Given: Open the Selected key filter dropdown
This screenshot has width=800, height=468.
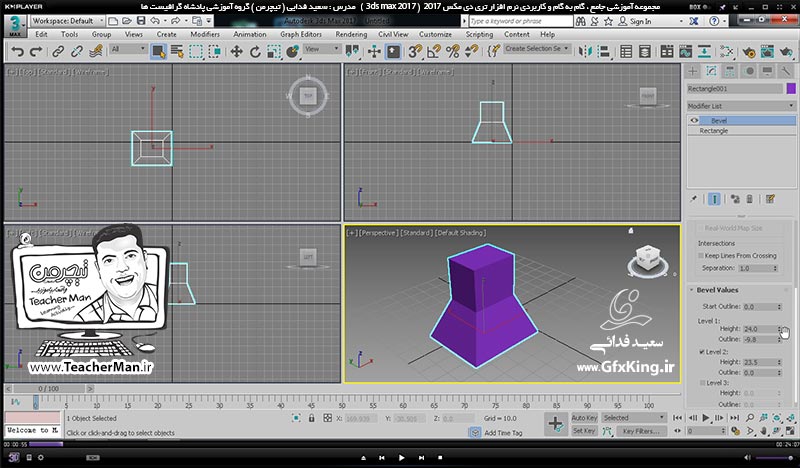Looking at the screenshot, I should (634, 417).
